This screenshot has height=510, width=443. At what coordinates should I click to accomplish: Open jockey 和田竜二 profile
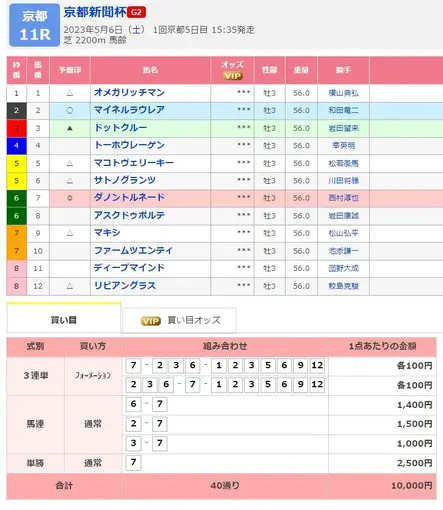click(x=343, y=110)
